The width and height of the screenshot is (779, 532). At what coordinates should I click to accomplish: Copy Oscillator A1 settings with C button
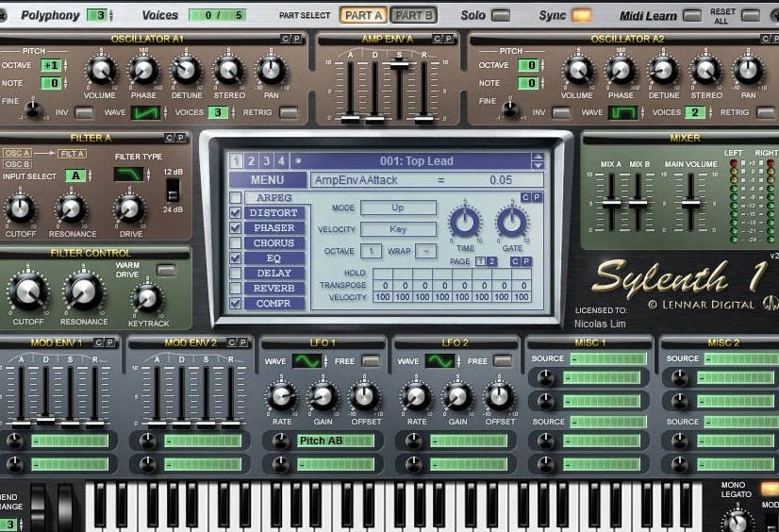point(286,39)
